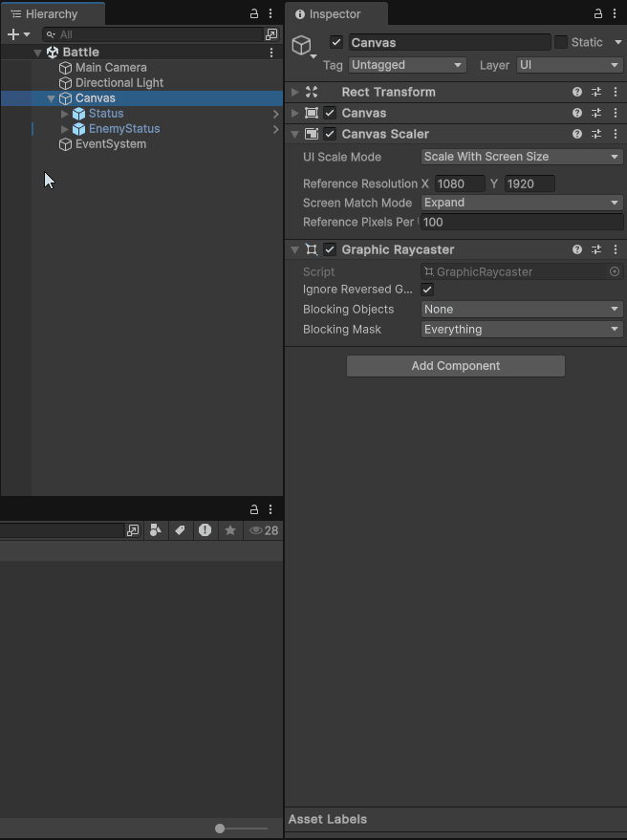Click the favorites star icon in Project panel
627x840 pixels.
click(229, 530)
